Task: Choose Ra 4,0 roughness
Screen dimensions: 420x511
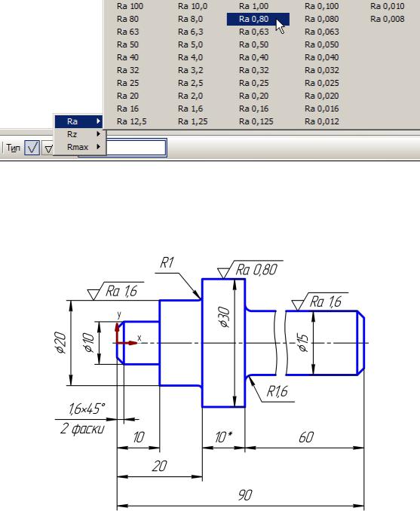Action: click(x=191, y=57)
